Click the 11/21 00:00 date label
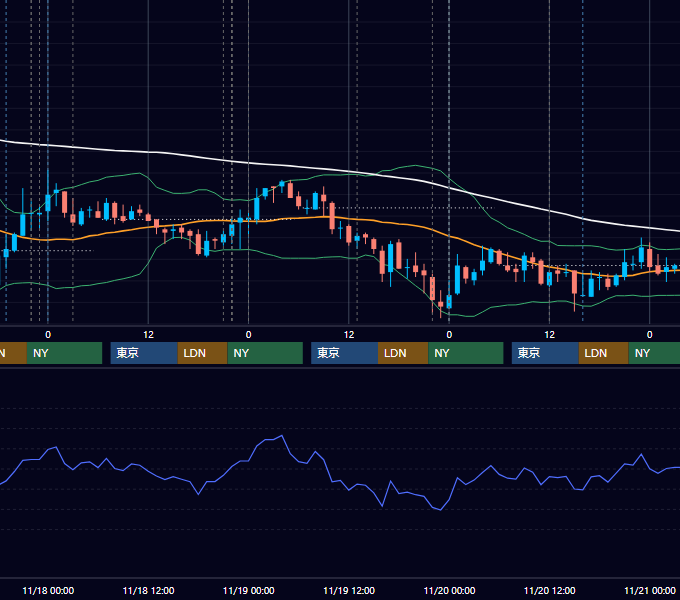This screenshot has height=600, width=680. [650, 590]
